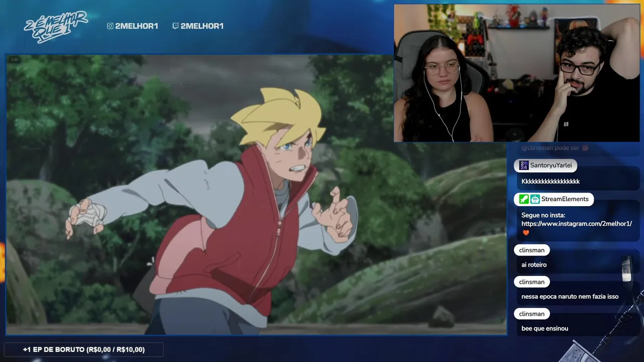Click the 2 É Melhor Que 1 logo
Image resolution: width=644 pixels, height=362 pixels.
point(56,26)
